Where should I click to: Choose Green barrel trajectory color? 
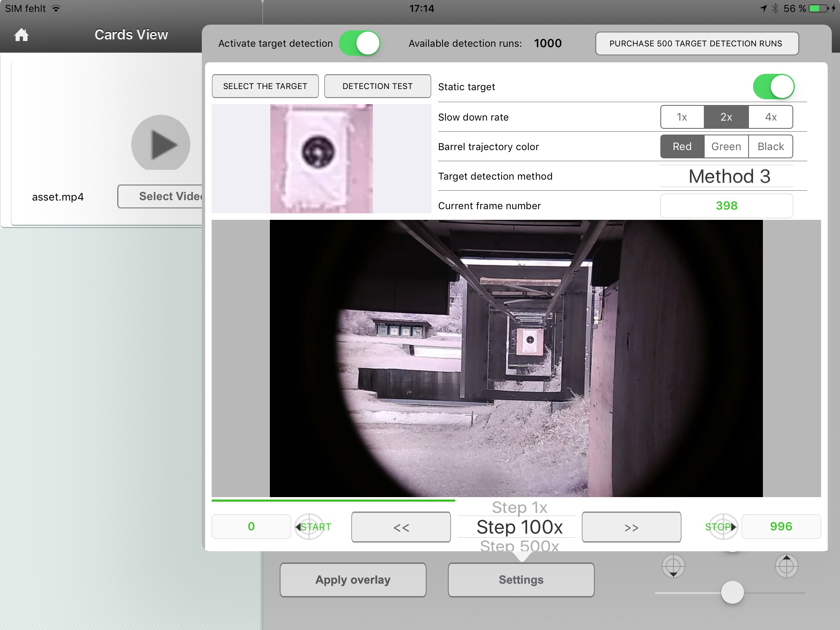(726, 146)
